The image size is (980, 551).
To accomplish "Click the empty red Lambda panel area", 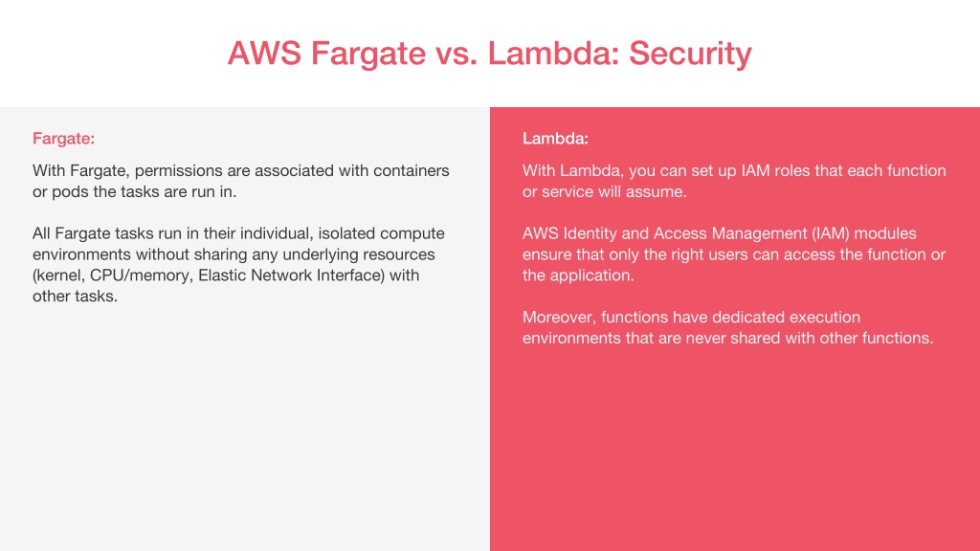I will coord(734,450).
